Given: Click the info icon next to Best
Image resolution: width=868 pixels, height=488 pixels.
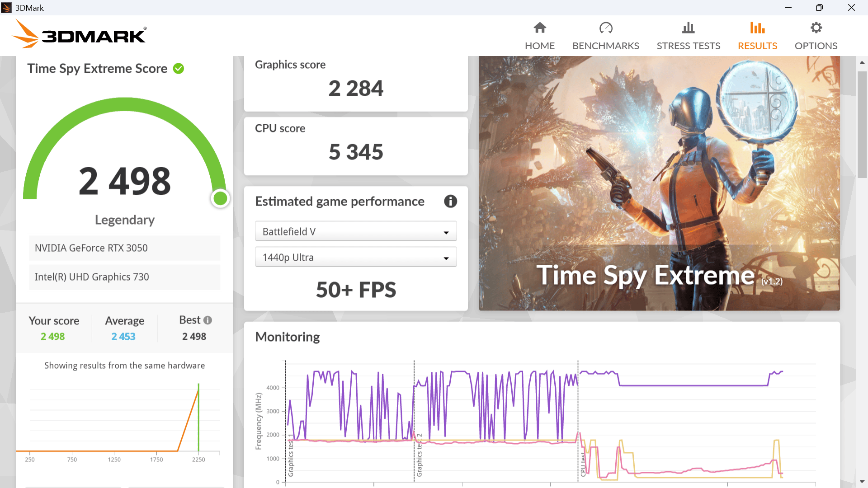Looking at the screenshot, I should click(208, 320).
